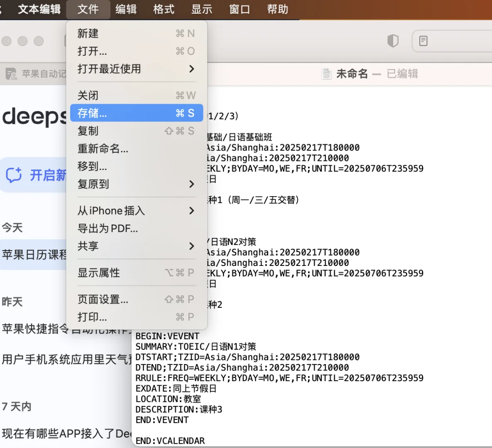Click the new chat bubble icon
The image size is (492, 448).
coord(14,175)
